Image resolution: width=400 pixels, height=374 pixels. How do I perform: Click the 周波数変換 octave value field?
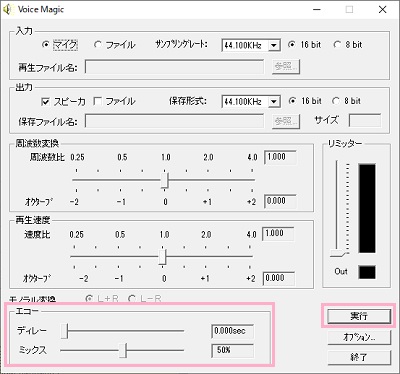coord(280,201)
